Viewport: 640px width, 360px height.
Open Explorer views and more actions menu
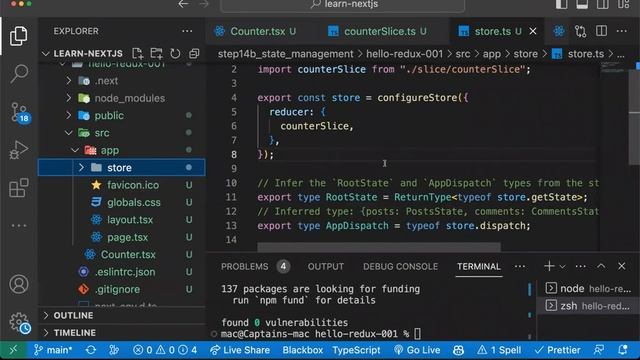pyautogui.click(x=187, y=31)
